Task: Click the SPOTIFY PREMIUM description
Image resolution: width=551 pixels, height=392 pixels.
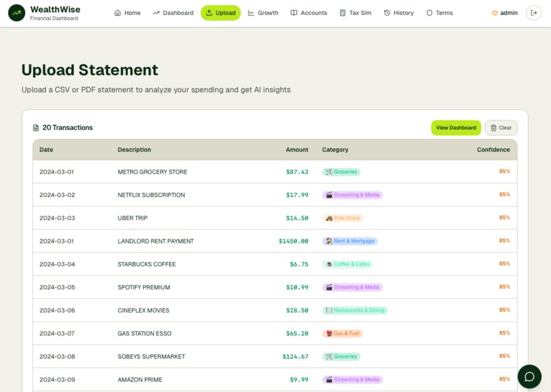Action: tap(144, 287)
